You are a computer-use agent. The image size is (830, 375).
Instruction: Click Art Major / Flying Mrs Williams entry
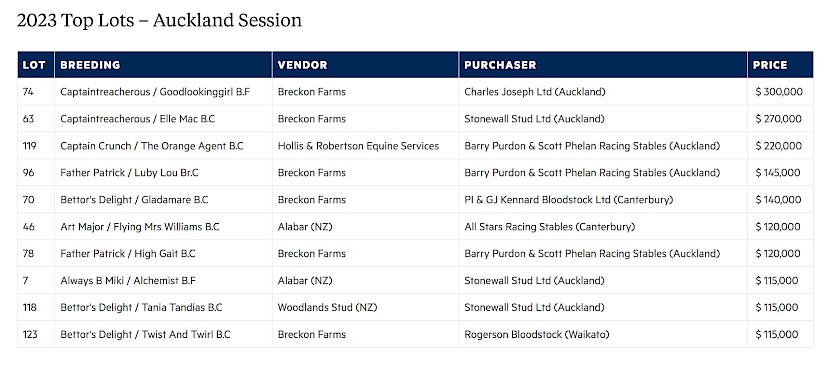[140, 227]
